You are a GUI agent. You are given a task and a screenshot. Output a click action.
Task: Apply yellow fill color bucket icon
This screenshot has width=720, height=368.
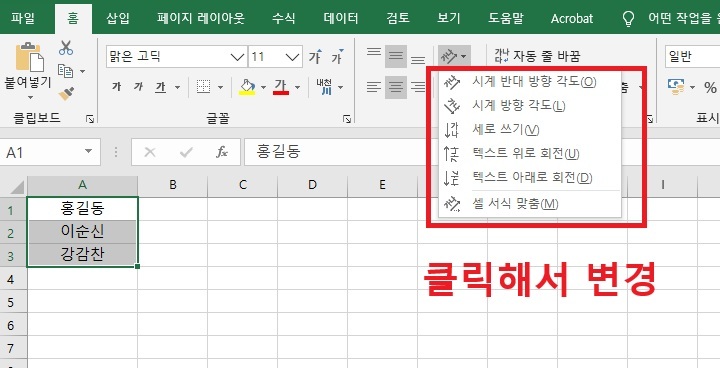coord(247,86)
